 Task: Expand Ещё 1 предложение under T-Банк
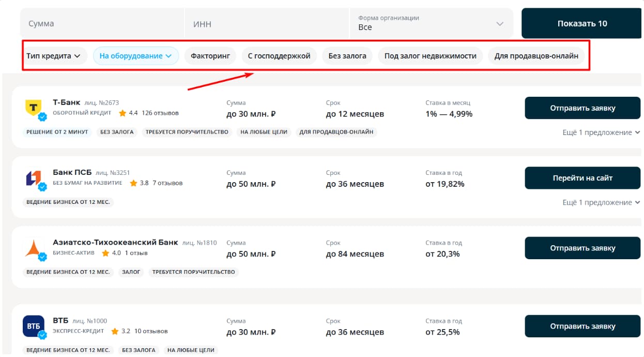click(x=601, y=132)
